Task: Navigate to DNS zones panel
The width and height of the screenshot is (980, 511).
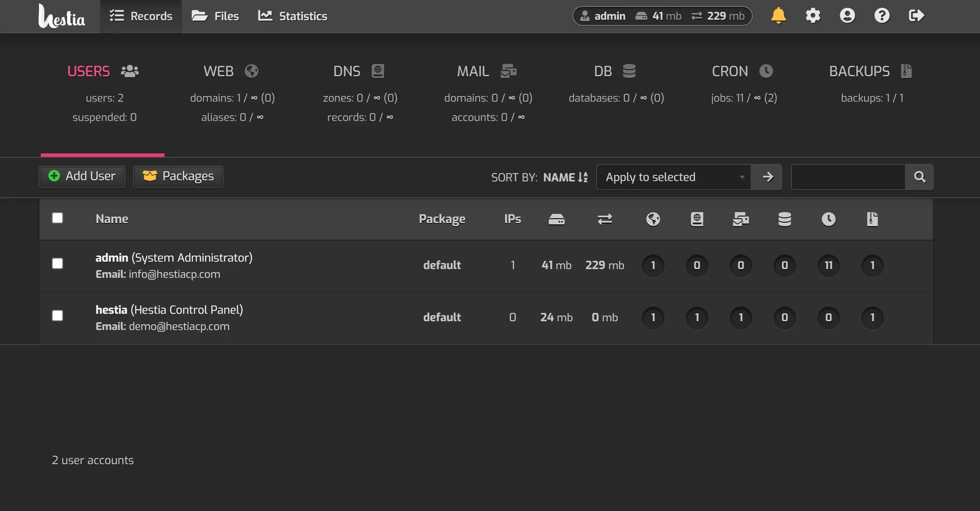Action: pos(347,71)
